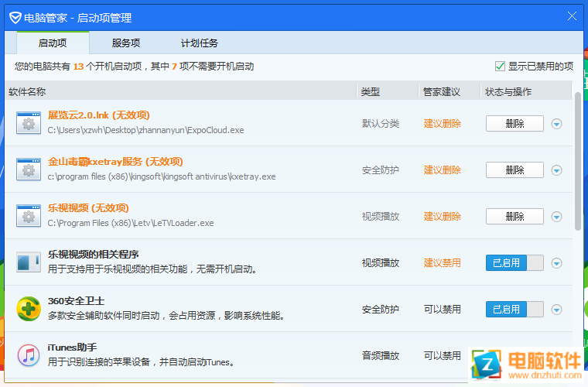Click the 状态与操作 column header
588x387 pixels.
click(526, 91)
